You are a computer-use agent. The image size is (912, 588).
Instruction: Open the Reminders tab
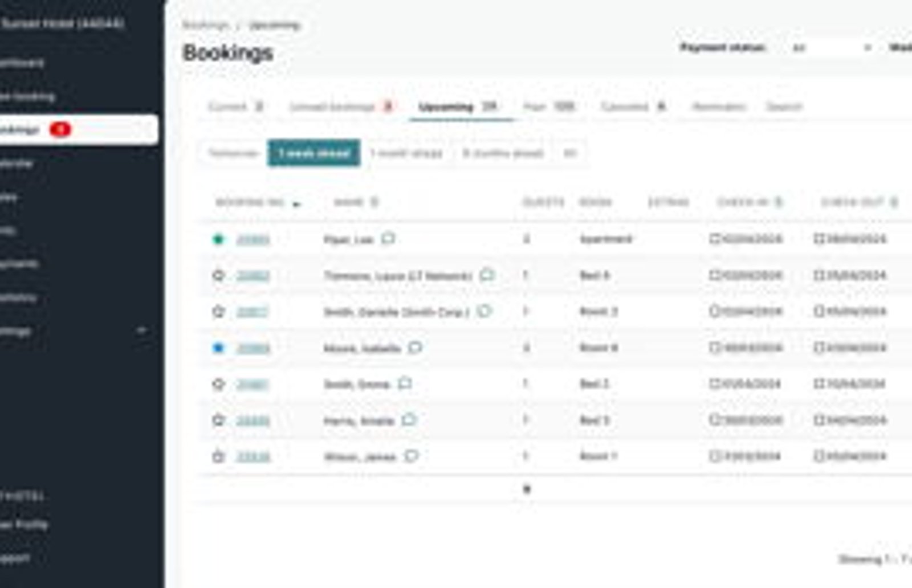pyautogui.click(x=719, y=107)
